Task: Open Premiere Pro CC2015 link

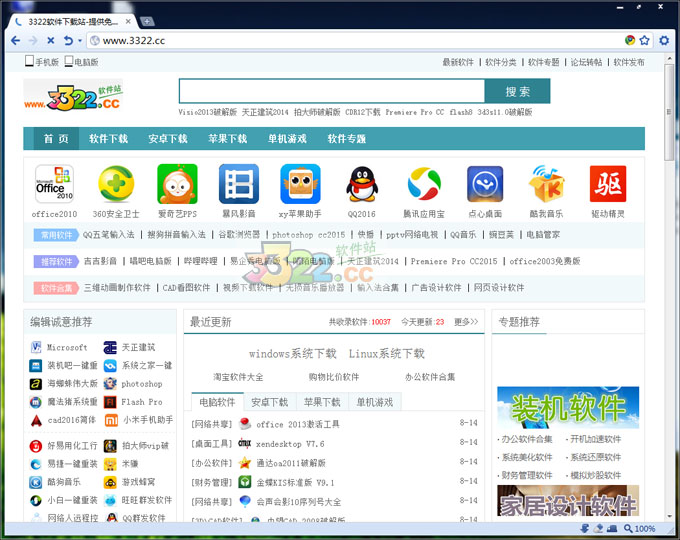Action: (x=454, y=261)
